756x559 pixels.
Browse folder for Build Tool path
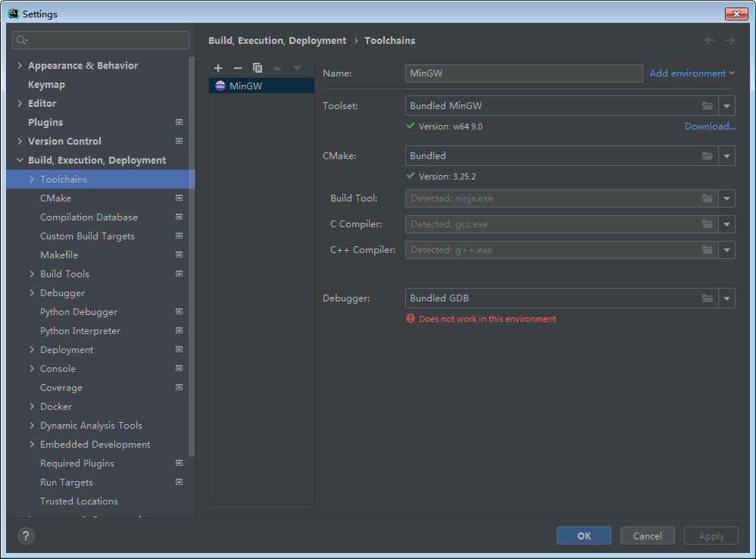(x=708, y=198)
